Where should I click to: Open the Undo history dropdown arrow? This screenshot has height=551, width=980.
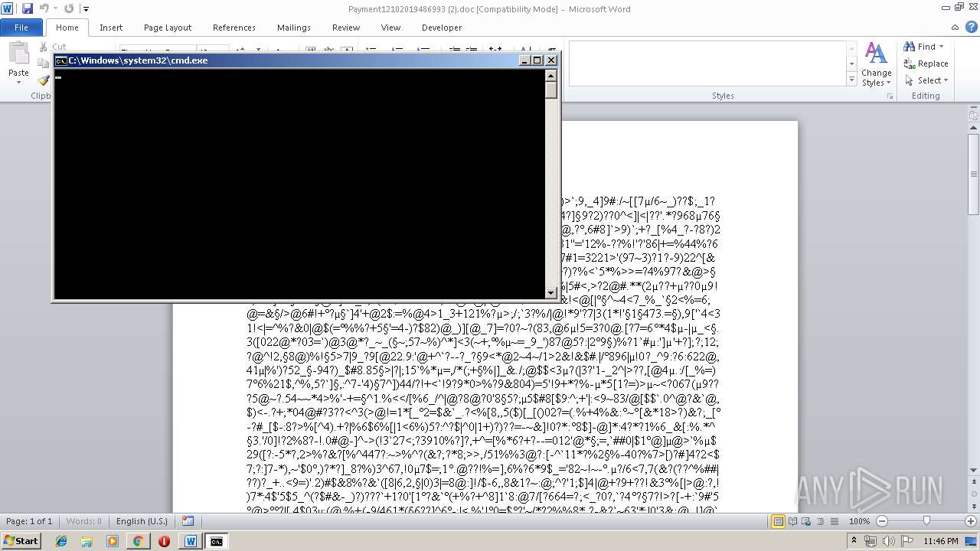click(55, 9)
